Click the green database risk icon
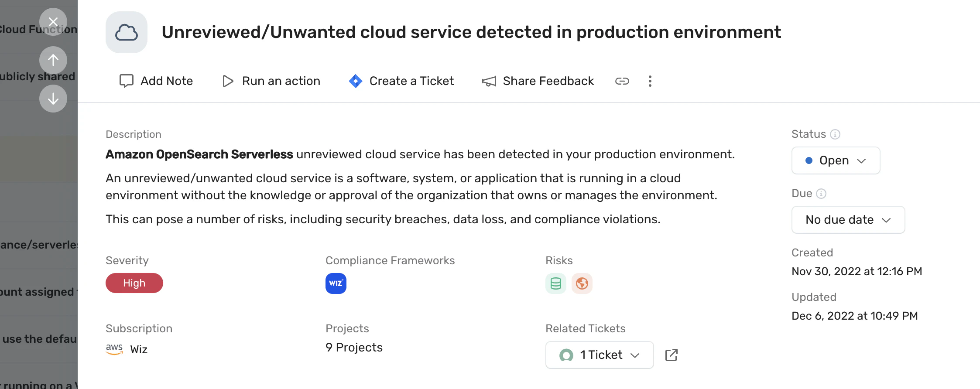The width and height of the screenshot is (980, 389). (555, 283)
